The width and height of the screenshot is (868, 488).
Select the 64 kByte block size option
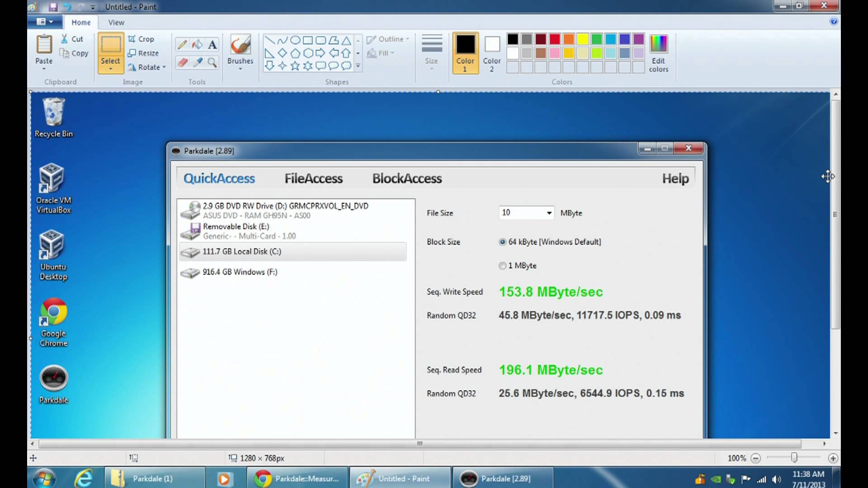pos(502,242)
